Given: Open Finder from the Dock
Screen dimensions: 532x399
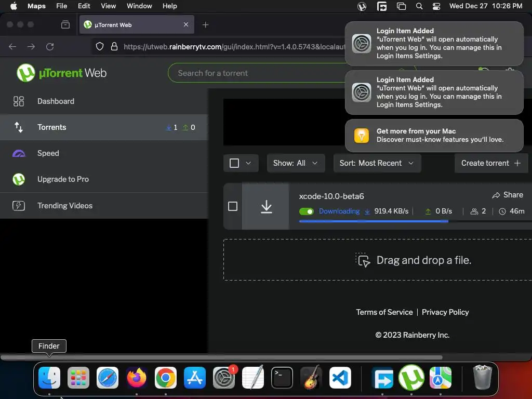Looking at the screenshot, I should [x=49, y=378].
